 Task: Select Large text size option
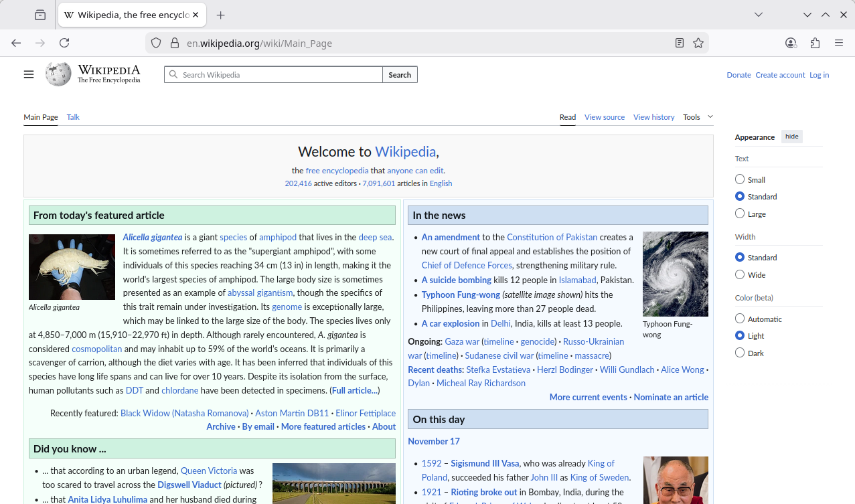point(740,214)
